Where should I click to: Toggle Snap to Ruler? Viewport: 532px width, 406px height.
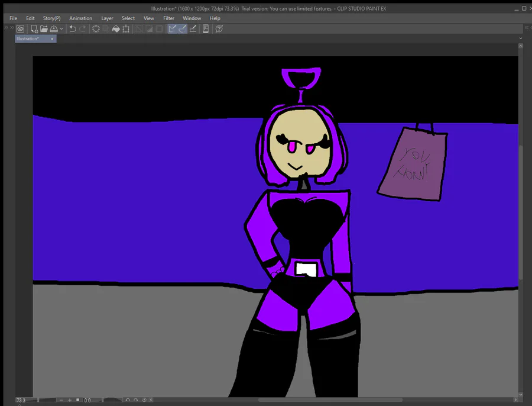pyautogui.click(x=173, y=29)
